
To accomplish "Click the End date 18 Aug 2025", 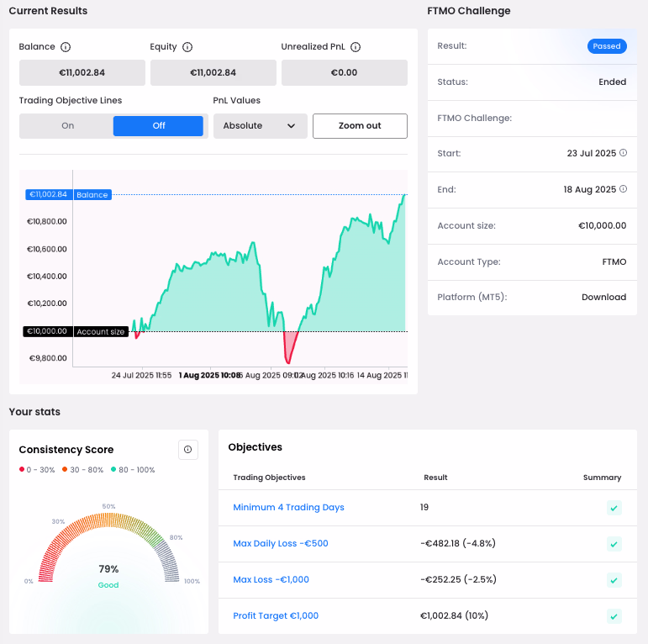I will (590, 189).
